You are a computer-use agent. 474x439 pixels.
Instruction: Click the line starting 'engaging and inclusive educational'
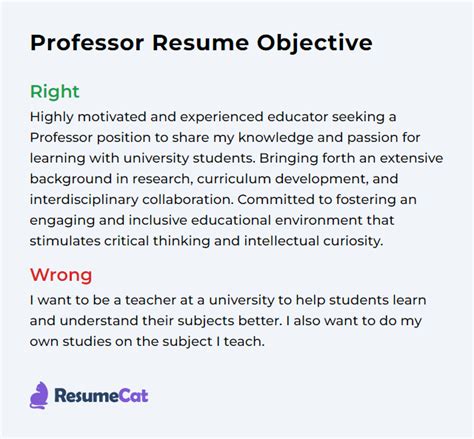[x=212, y=221]
